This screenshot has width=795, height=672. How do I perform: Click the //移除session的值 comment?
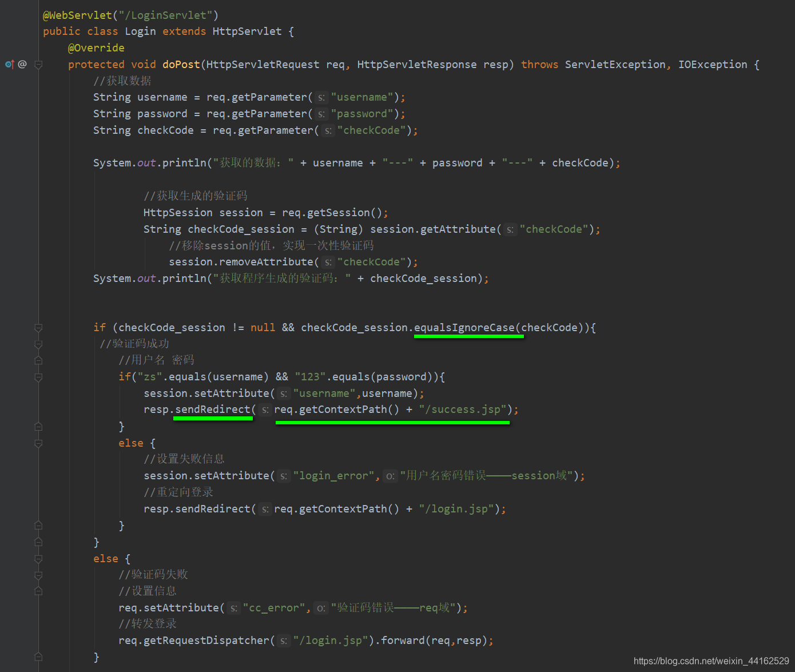271,245
